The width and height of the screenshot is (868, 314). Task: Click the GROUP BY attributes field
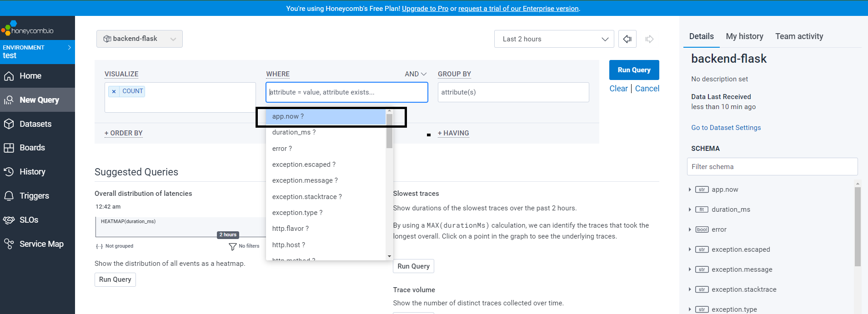[513, 92]
